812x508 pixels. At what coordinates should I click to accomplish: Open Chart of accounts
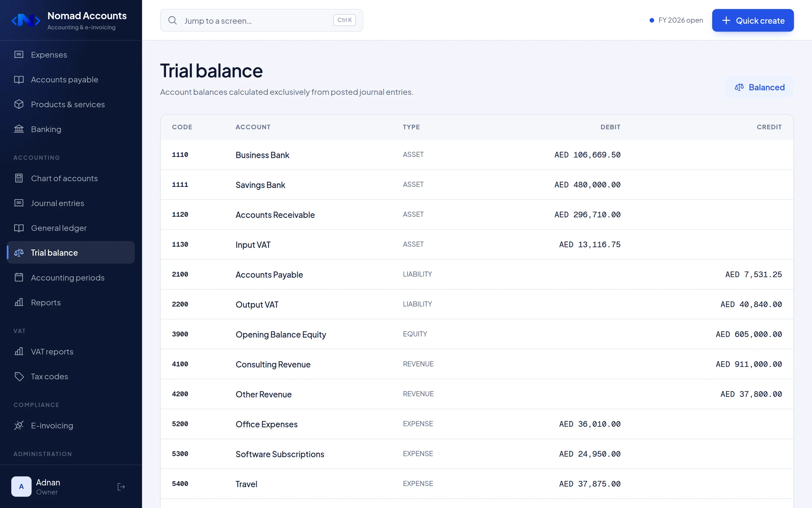click(71, 178)
